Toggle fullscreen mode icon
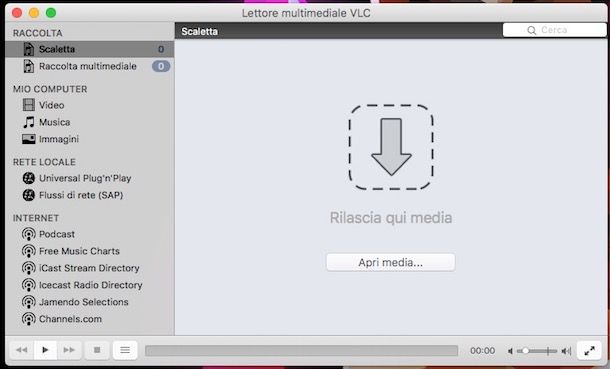This screenshot has height=369, width=610. click(x=589, y=350)
